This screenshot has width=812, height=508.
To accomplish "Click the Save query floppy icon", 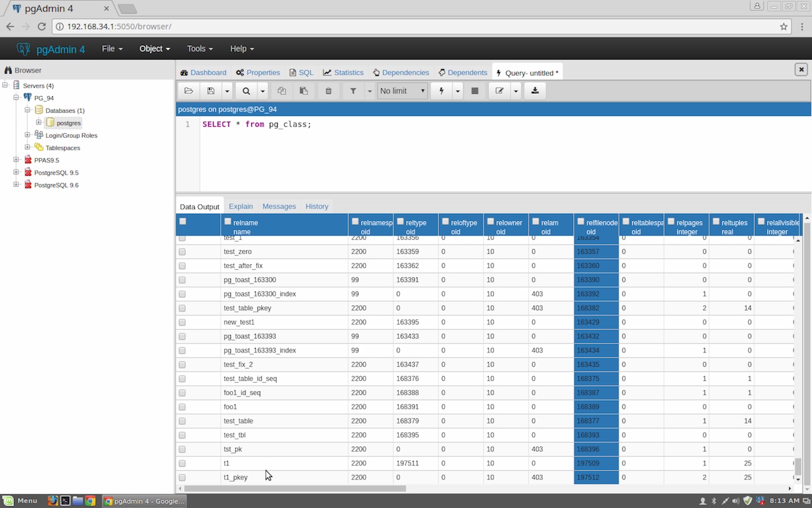I will (211, 91).
